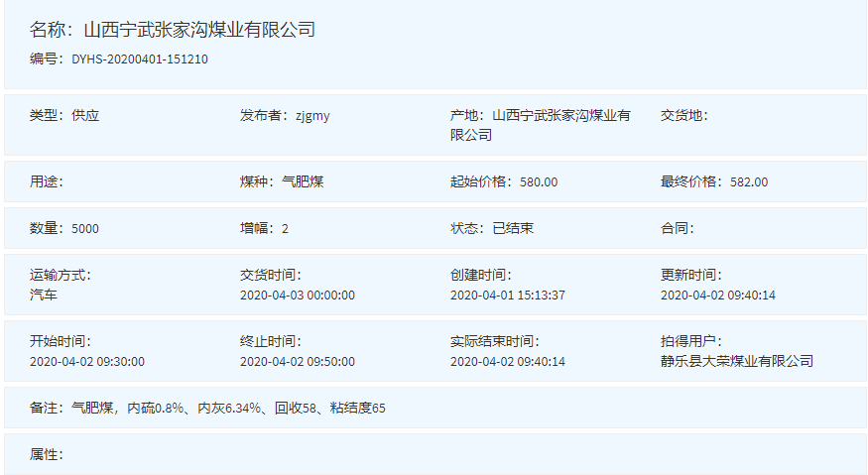The image size is (868, 475).
Task: Click the start time 2020-04-02 09:30:00
Action: [87, 361]
